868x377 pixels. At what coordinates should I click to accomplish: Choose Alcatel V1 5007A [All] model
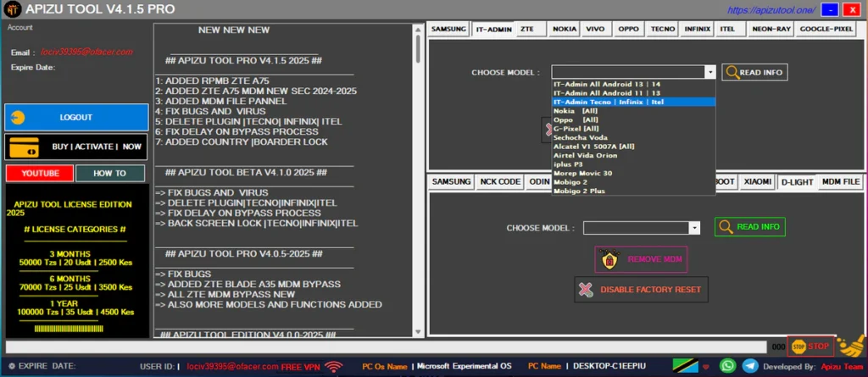pyautogui.click(x=633, y=147)
